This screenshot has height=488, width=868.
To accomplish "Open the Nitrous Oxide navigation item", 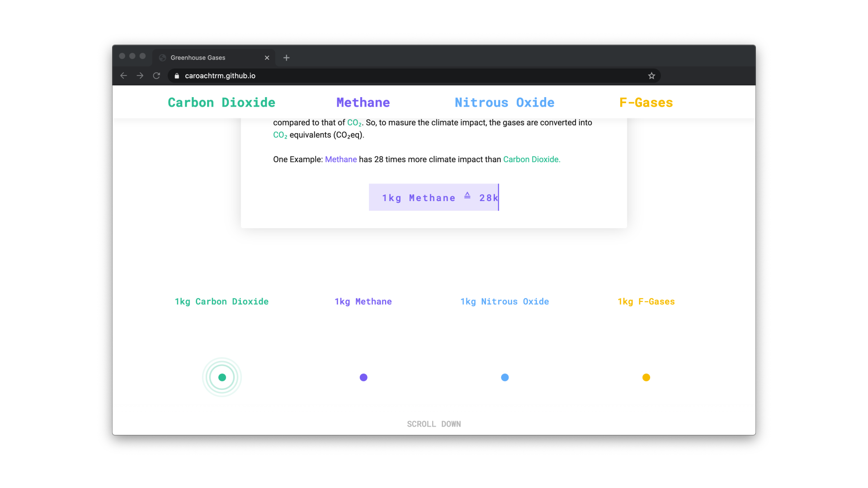I will 505,103.
